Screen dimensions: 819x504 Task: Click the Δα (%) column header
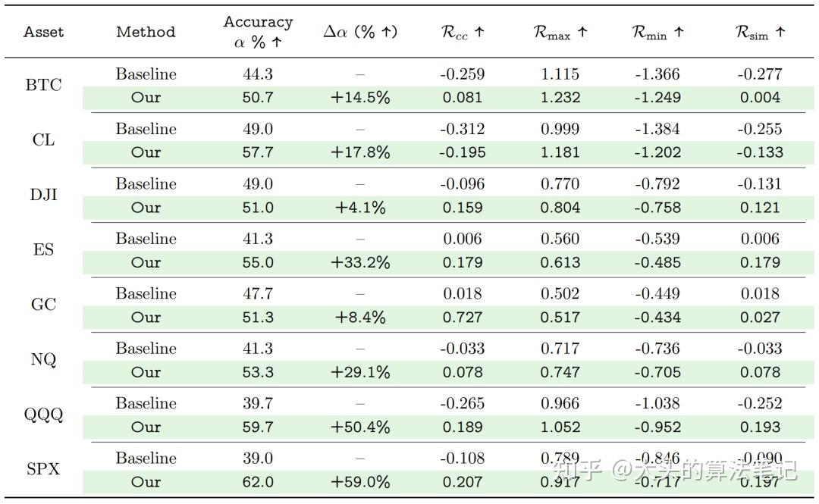[360, 32]
